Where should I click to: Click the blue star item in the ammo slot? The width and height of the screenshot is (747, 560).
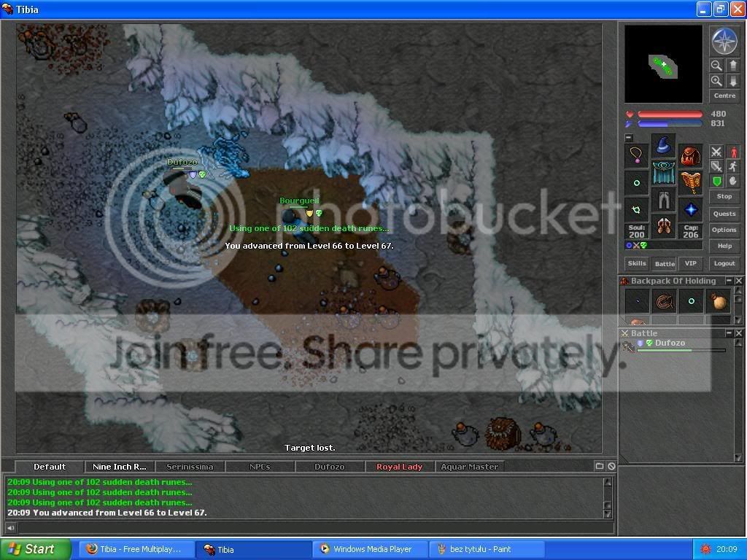tap(690, 209)
